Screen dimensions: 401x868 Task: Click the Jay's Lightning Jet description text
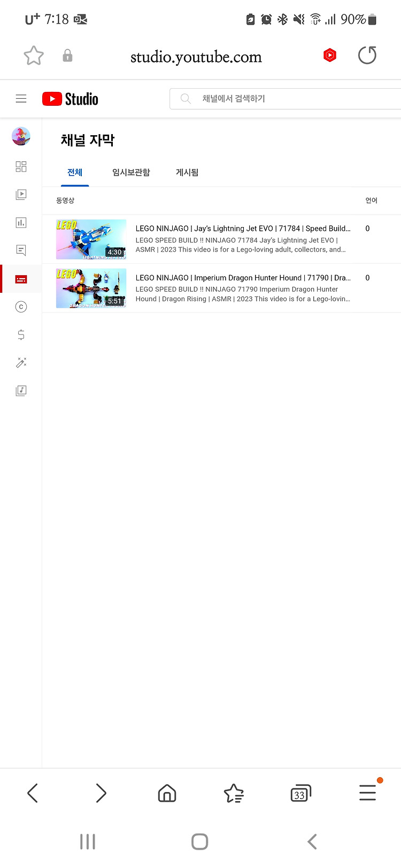pos(241,245)
